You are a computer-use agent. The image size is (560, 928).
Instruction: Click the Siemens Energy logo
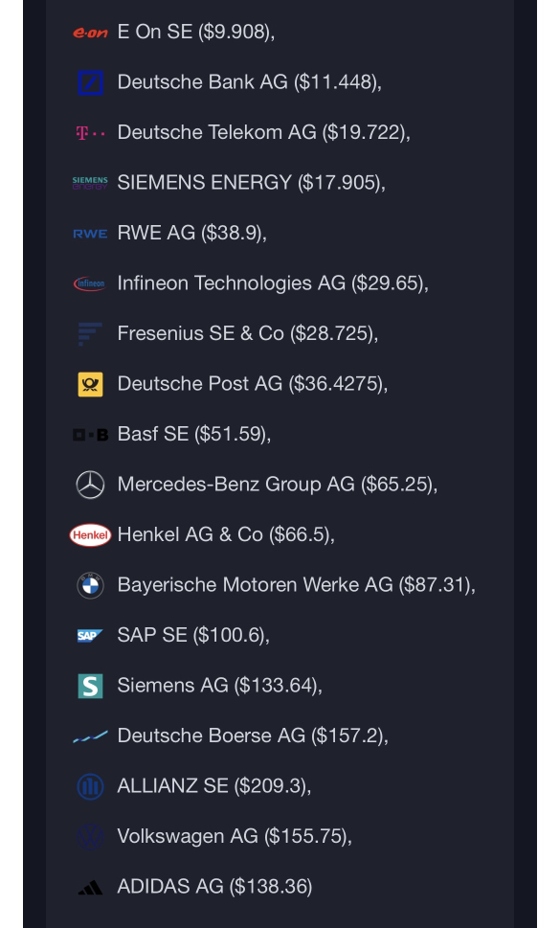[90, 183]
